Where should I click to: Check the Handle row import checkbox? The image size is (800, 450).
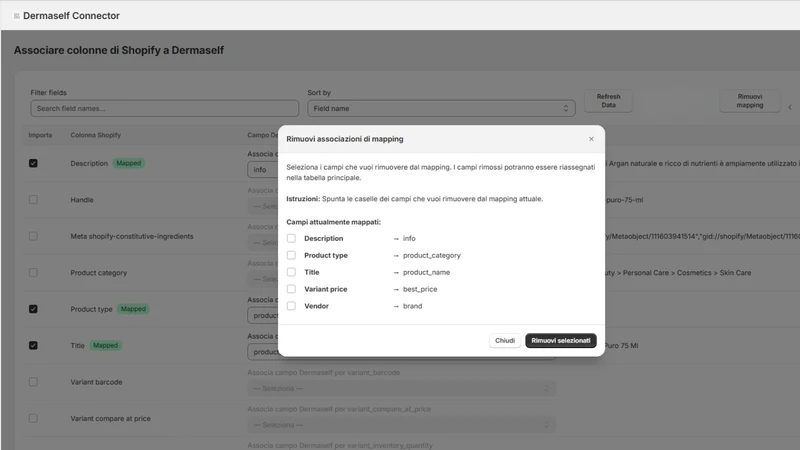[33, 199]
